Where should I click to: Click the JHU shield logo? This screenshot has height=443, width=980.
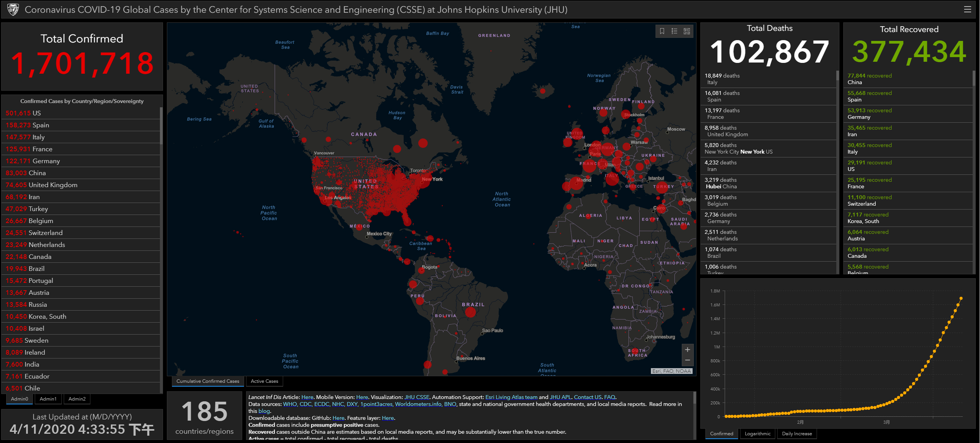13,9
